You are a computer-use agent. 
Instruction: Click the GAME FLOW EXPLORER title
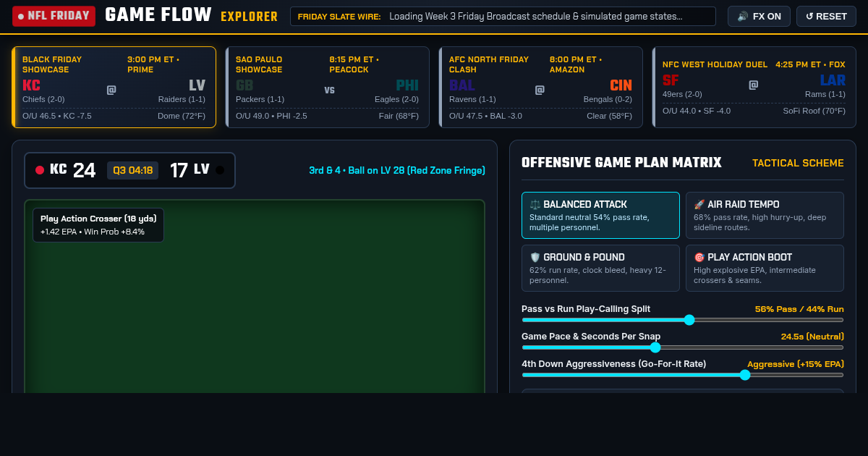[191, 15]
